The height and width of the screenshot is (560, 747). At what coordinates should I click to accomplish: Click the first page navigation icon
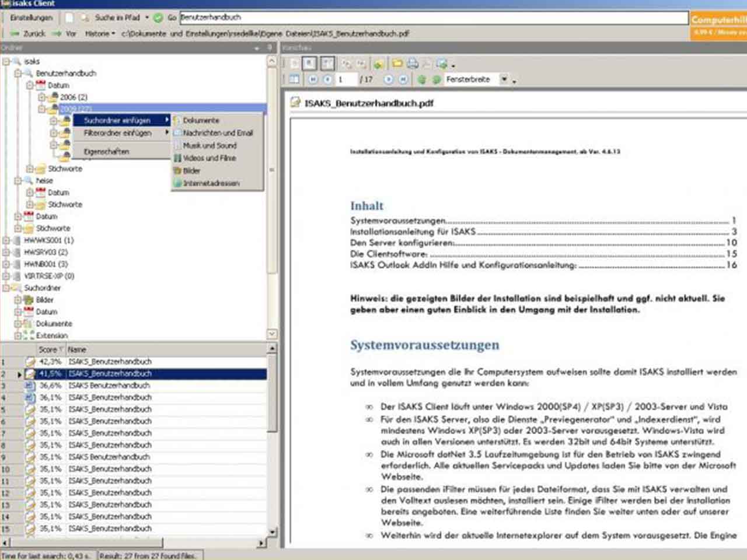coord(313,79)
